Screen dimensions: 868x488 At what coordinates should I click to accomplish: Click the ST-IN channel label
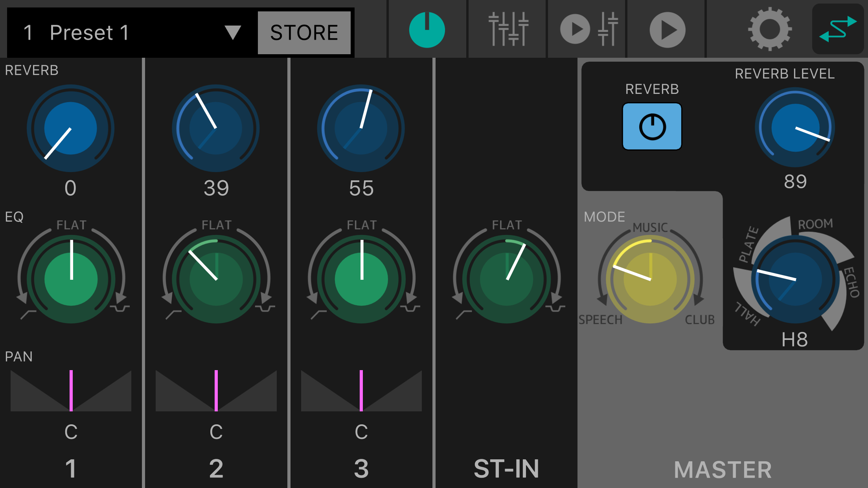[x=506, y=468]
